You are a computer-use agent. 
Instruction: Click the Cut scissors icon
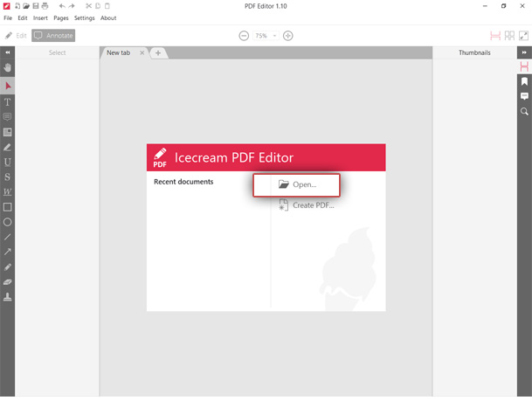[88, 6]
